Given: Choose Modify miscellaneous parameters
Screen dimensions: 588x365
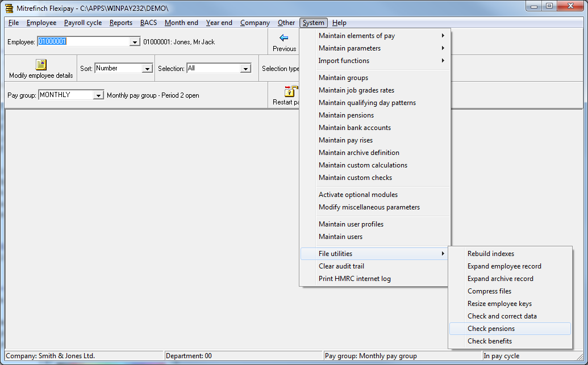Looking at the screenshot, I should coord(375,207).
